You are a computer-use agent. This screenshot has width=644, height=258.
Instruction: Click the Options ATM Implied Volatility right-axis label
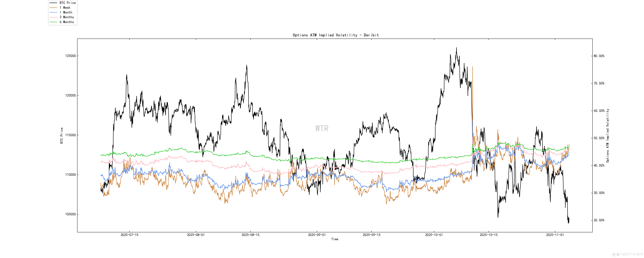coord(608,135)
